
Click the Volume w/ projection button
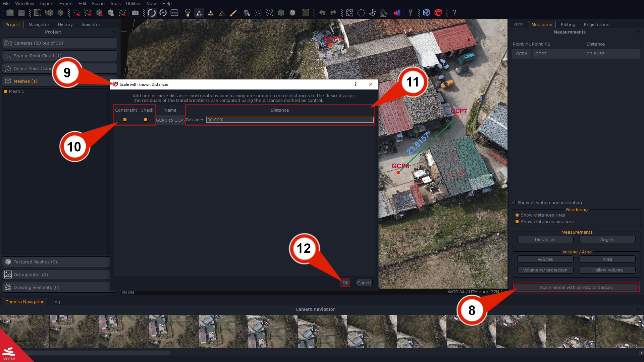(x=545, y=270)
